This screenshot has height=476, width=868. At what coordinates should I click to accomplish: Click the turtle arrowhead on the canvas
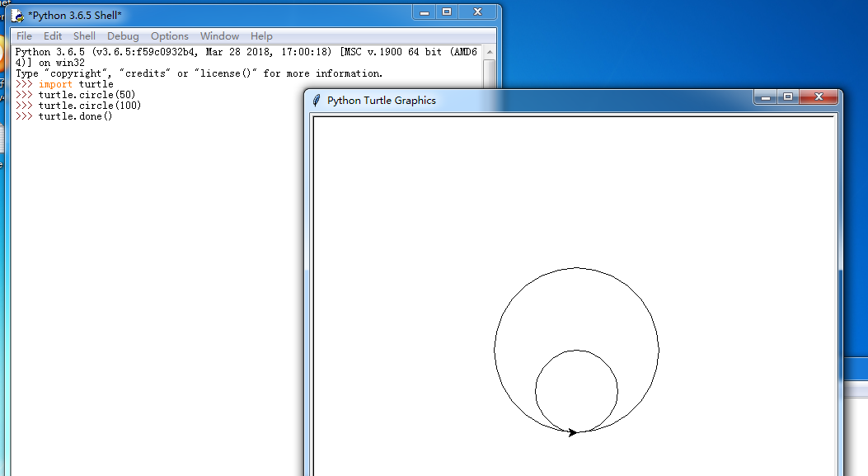coord(572,431)
